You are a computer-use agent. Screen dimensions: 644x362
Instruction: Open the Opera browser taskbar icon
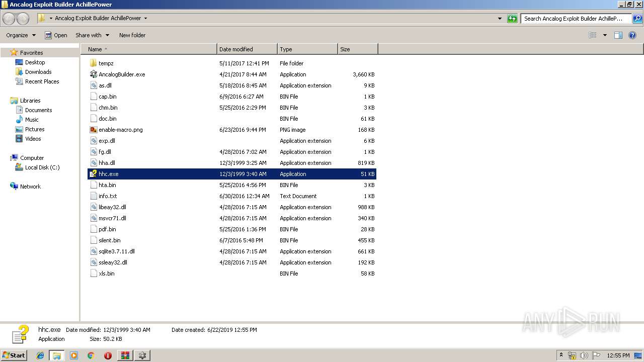[x=108, y=355]
